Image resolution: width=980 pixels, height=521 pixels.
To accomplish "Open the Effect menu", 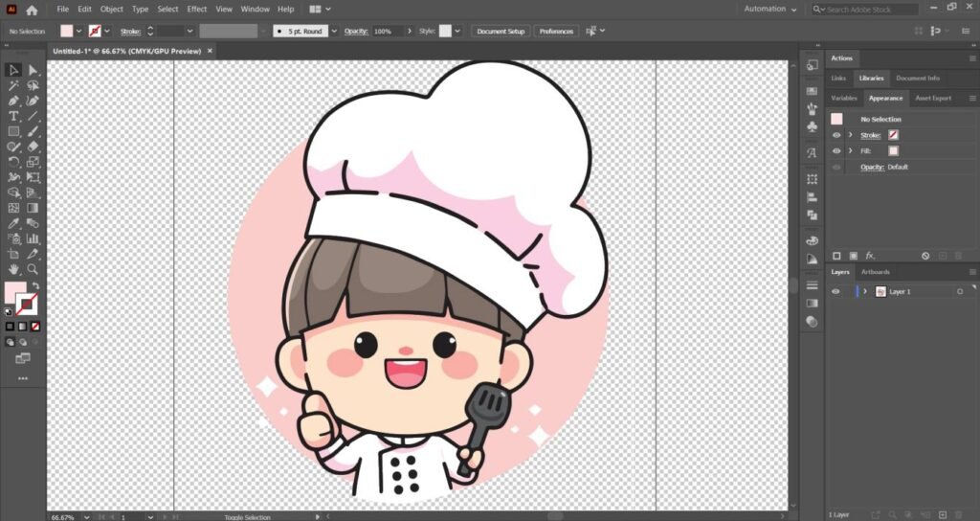I will point(196,10).
